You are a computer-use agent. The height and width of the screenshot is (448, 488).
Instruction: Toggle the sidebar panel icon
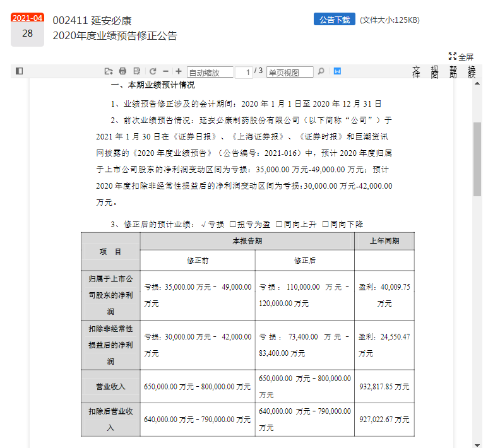click(x=19, y=71)
